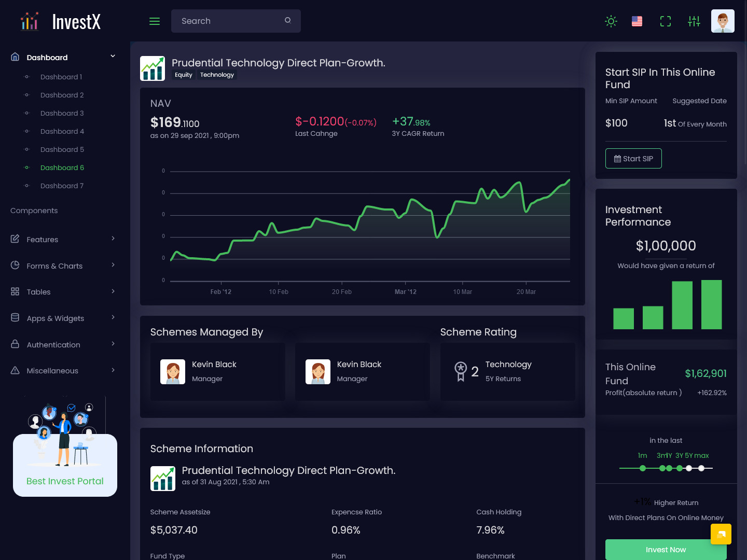The width and height of the screenshot is (747, 560).
Task: Click the $1,62,901 fund value
Action: (706, 373)
